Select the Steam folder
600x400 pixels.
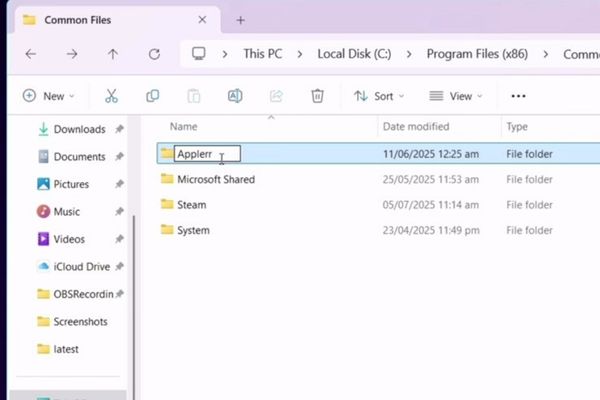pyautogui.click(x=191, y=205)
